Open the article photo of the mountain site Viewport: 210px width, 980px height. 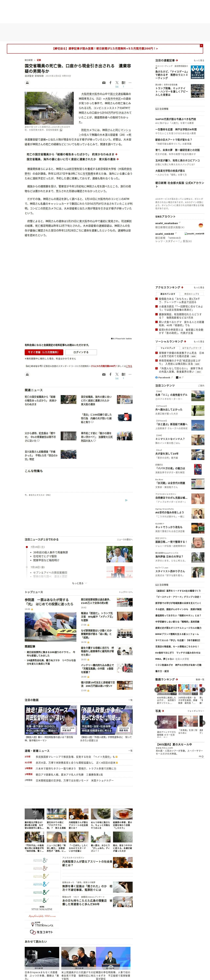click(49, 108)
